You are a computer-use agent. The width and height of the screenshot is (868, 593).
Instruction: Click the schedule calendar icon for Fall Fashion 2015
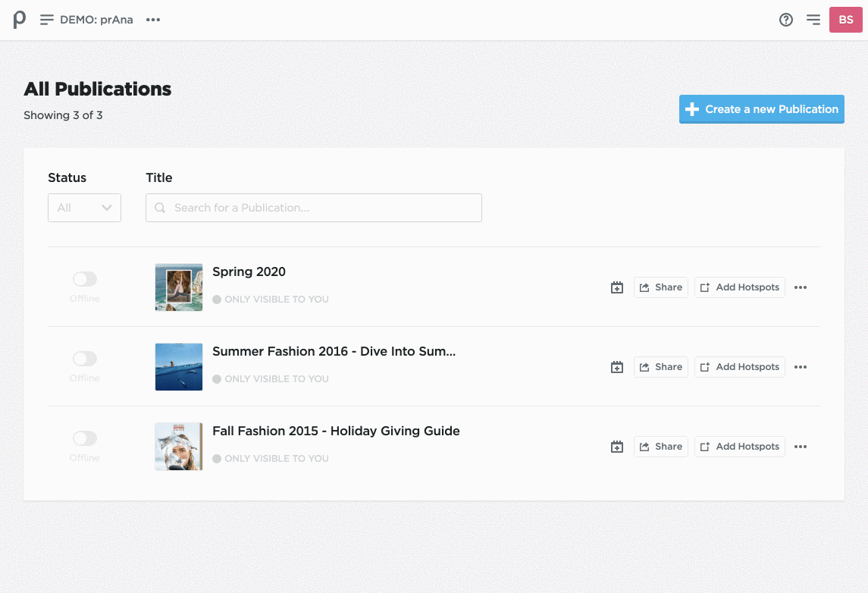click(617, 447)
